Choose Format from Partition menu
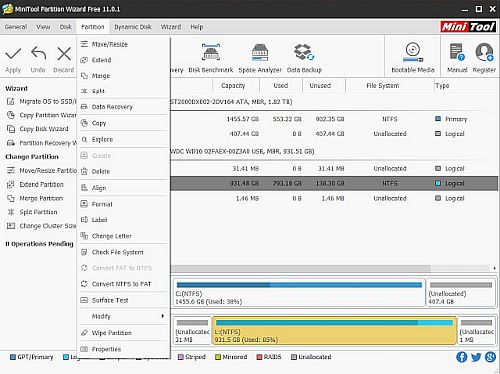The width and height of the screenshot is (500, 374). click(123, 204)
